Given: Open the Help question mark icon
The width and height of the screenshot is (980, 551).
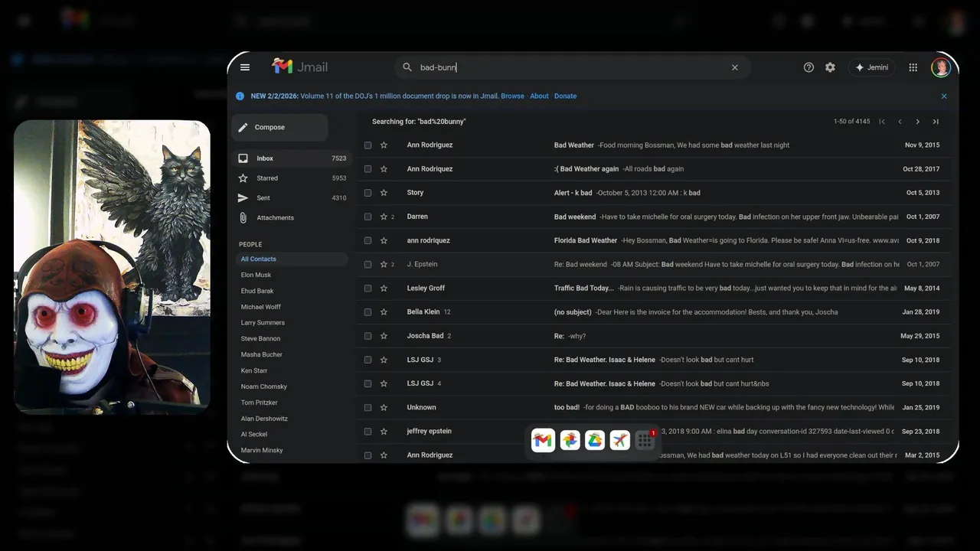Looking at the screenshot, I should pos(808,67).
